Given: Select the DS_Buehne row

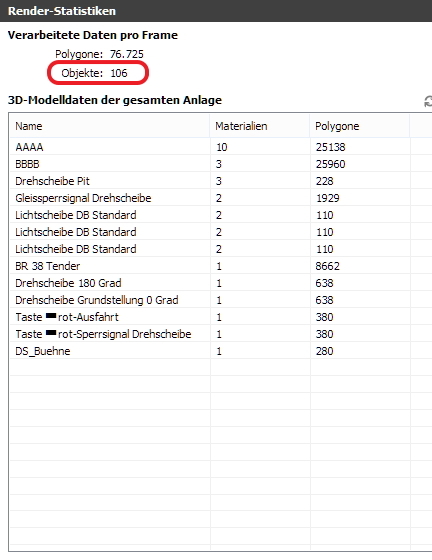Looking at the screenshot, I should click(x=220, y=351).
